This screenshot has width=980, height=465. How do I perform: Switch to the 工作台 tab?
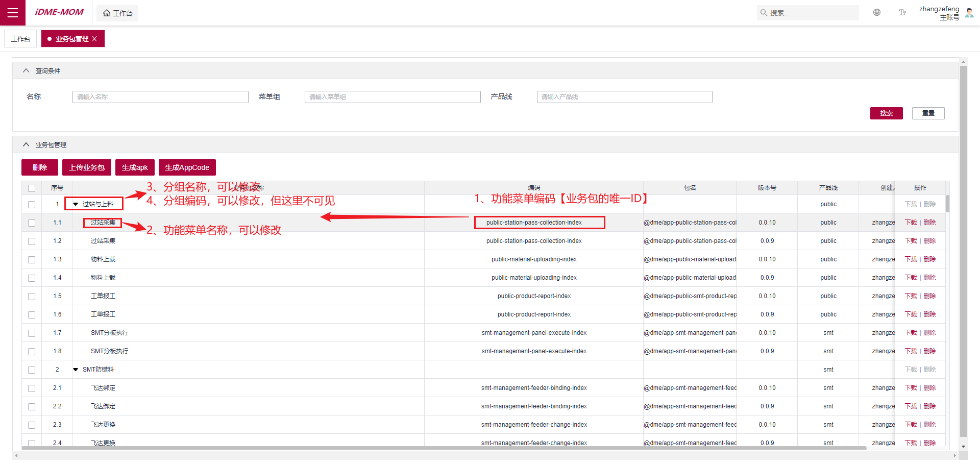click(20, 39)
